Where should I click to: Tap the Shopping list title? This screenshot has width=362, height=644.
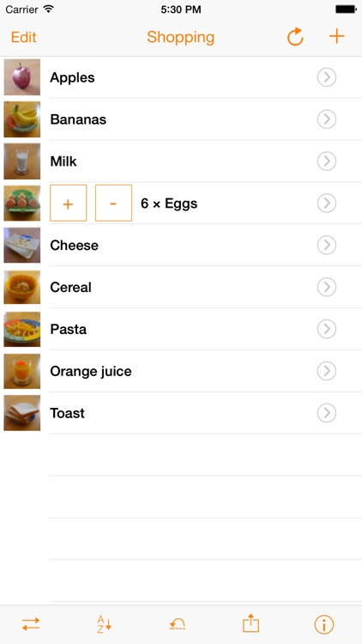(x=181, y=38)
